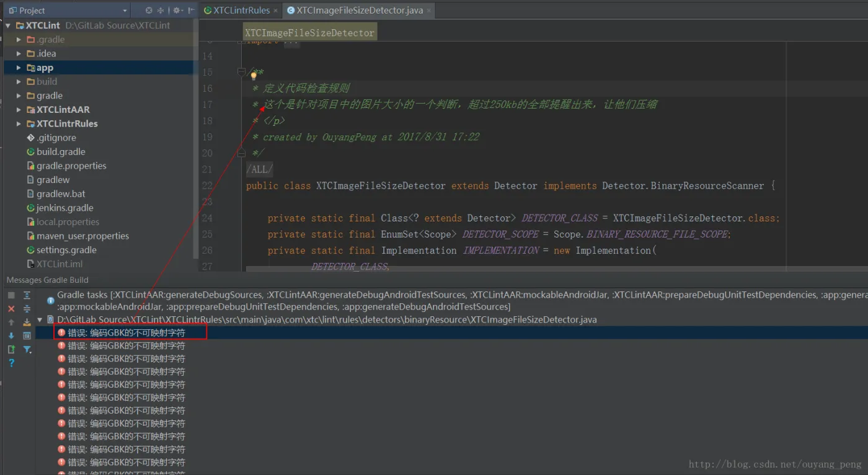The width and height of the screenshot is (868, 475).
Task: Select the gradlew file
Action: coord(53,180)
